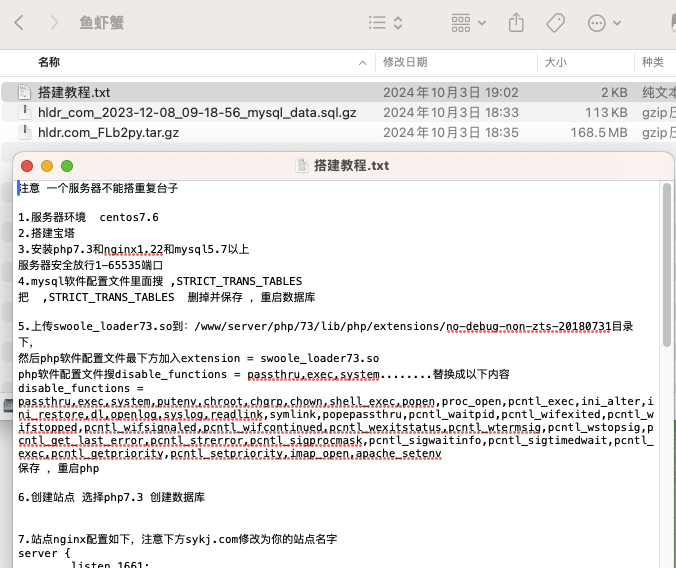Screen dimensions: 676x568
Task: Sort by 名称 column header
Action: click(x=49, y=62)
